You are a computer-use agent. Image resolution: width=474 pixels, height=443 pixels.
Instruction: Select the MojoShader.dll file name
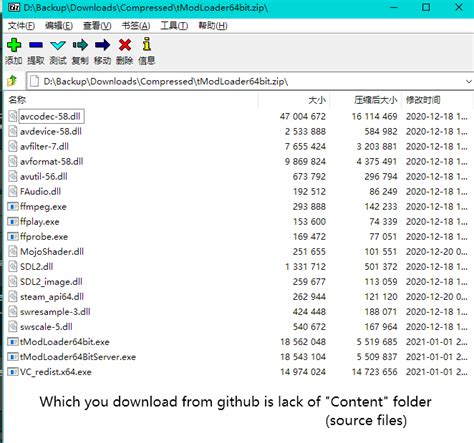click(52, 251)
